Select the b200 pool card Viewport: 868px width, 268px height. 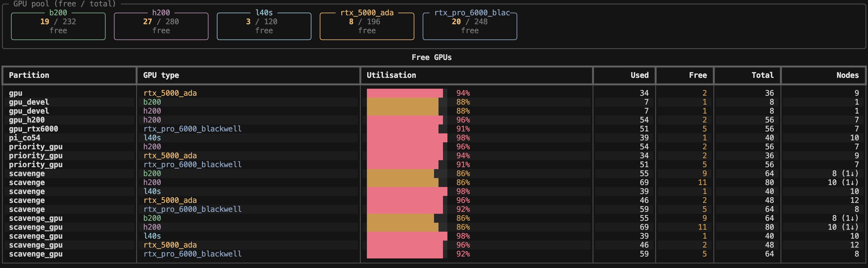coord(58,26)
